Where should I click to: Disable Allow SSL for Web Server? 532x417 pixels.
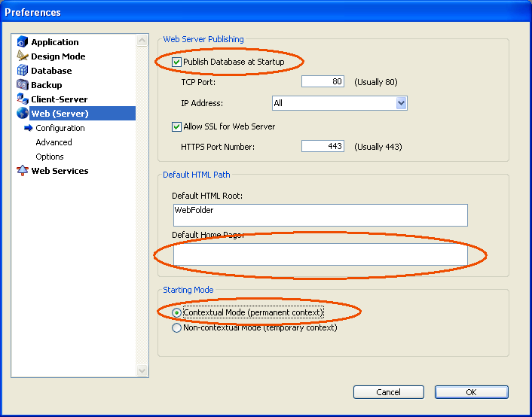[x=177, y=126]
